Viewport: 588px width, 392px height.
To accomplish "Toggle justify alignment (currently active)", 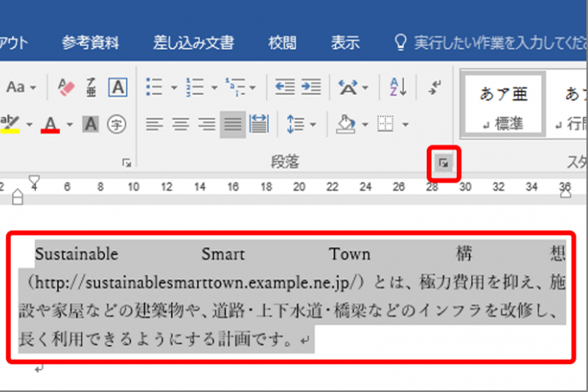I will pos(233,124).
